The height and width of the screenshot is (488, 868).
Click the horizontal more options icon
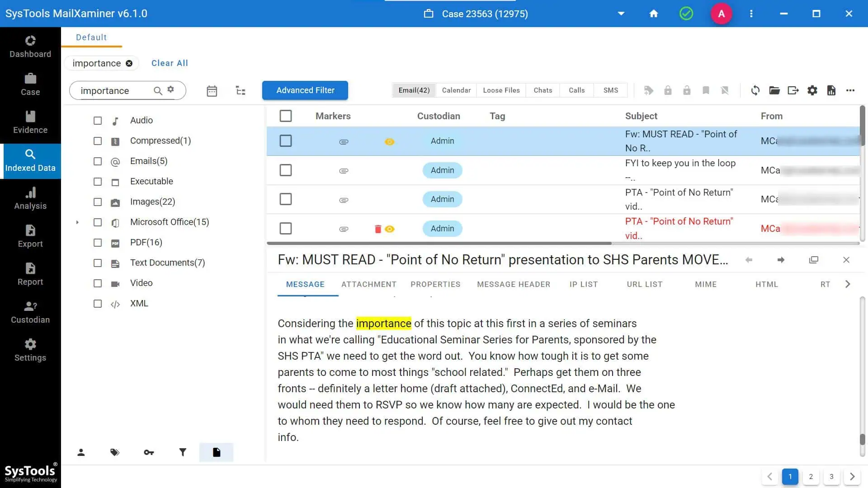coord(850,90)
